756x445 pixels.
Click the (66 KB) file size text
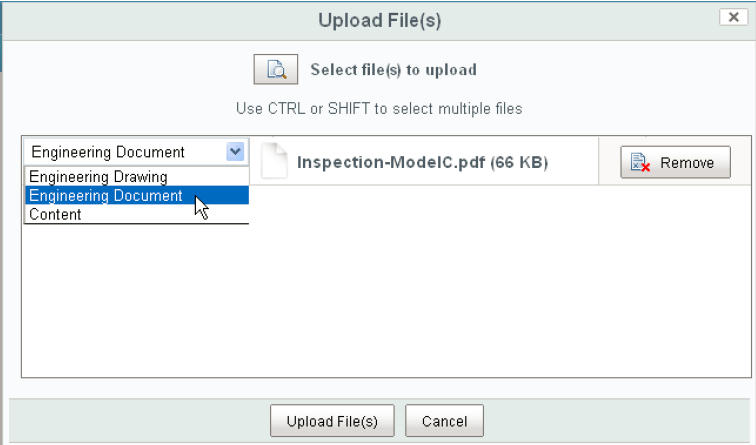tap(519, 162)
